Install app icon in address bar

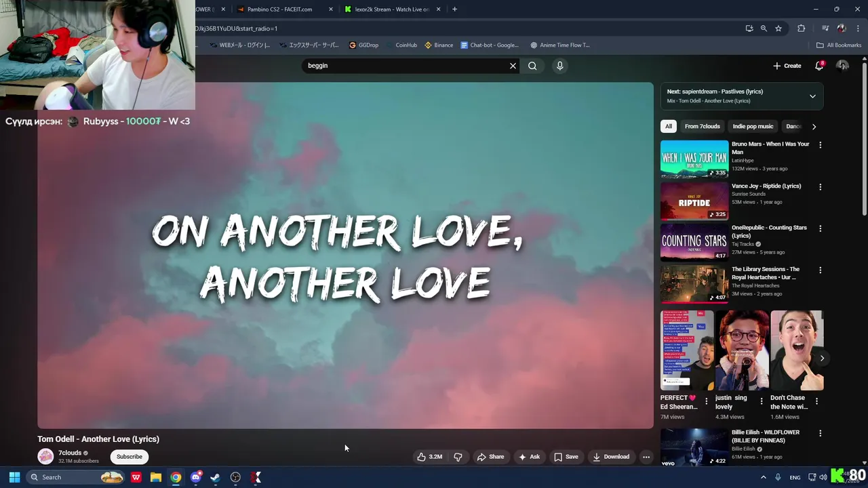point(749,28)
